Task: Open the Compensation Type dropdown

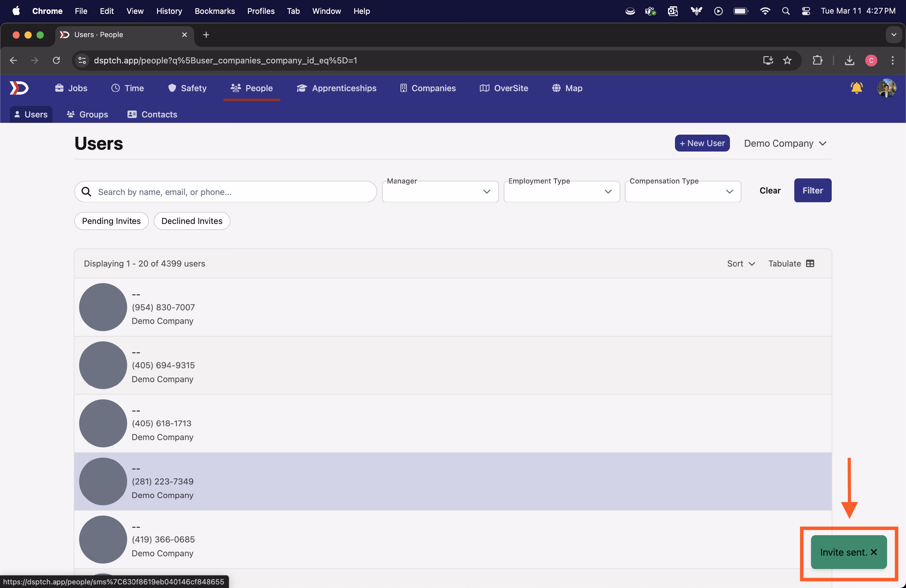Action: click(683, 191)
